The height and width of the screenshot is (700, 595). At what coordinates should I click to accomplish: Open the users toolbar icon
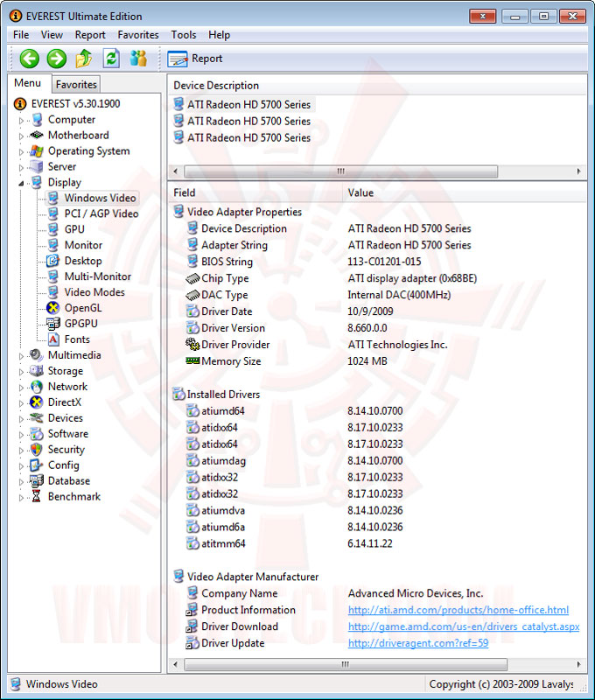pos(138,59)
